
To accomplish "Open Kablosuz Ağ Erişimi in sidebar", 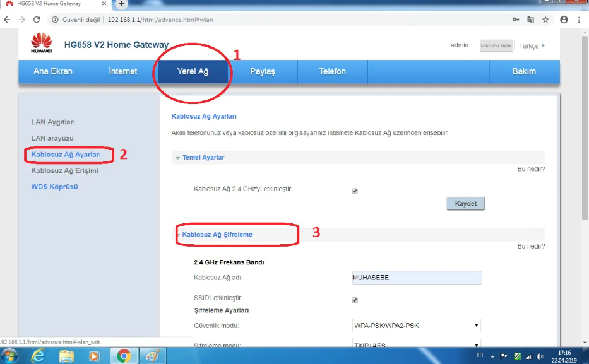I will 64,170.
